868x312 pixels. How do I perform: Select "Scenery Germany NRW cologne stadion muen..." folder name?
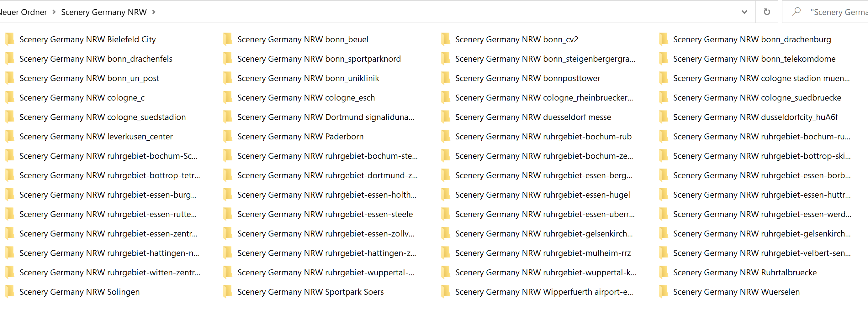761,78
